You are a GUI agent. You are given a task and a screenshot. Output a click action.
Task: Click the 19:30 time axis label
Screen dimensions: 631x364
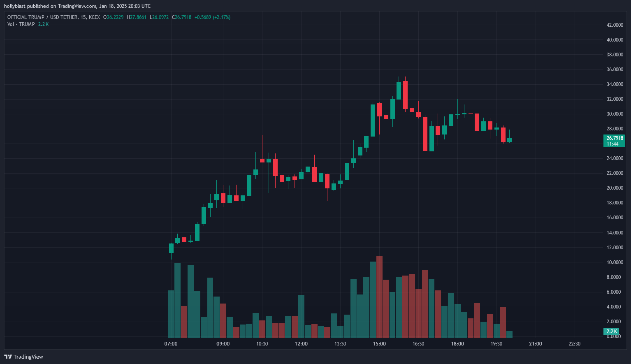(x=496, y=343)
